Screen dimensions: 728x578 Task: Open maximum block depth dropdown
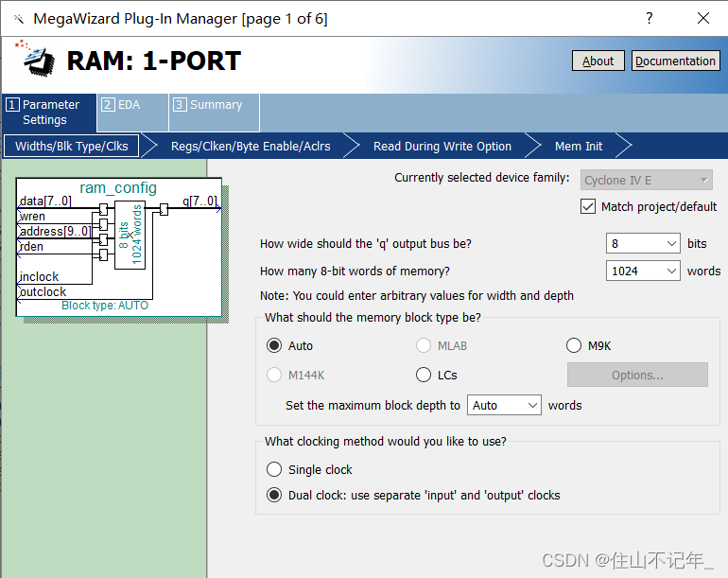504,405
